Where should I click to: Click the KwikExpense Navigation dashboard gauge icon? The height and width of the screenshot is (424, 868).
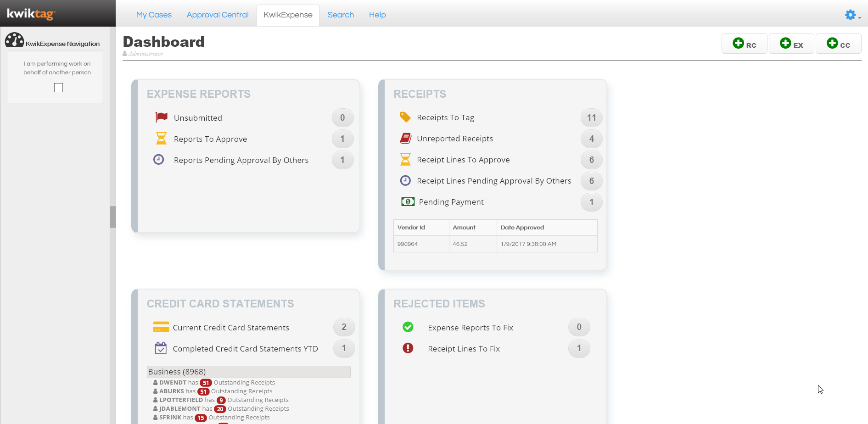pos(14,40)
